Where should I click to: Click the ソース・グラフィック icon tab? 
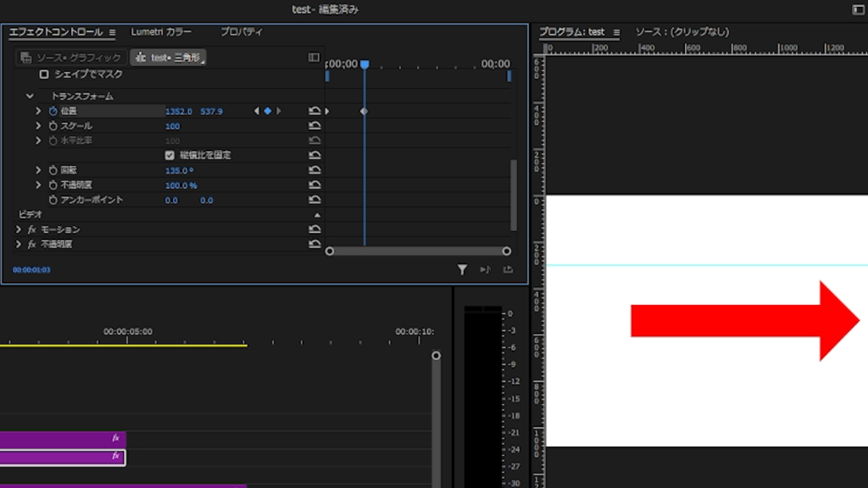[71, 58]
